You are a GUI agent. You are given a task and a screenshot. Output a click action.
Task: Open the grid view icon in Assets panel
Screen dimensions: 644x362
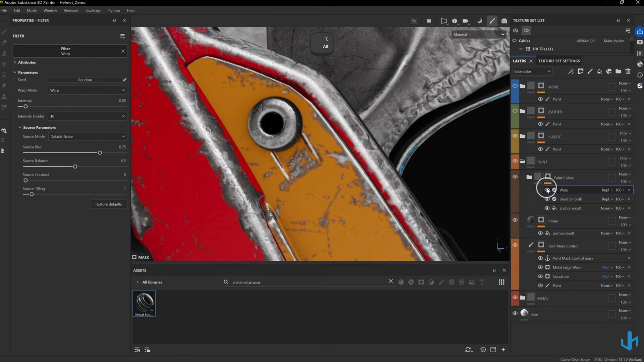click(x=501, y=282)
